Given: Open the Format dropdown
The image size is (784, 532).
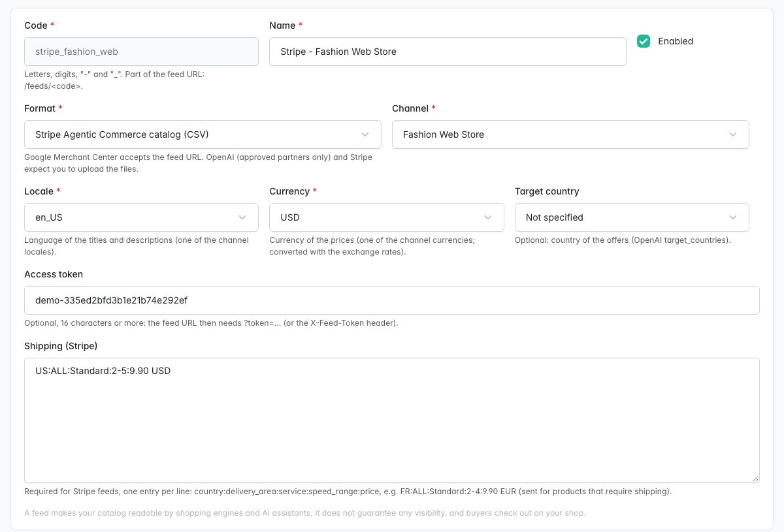Looking at the screenshot, I should [203, 134].
